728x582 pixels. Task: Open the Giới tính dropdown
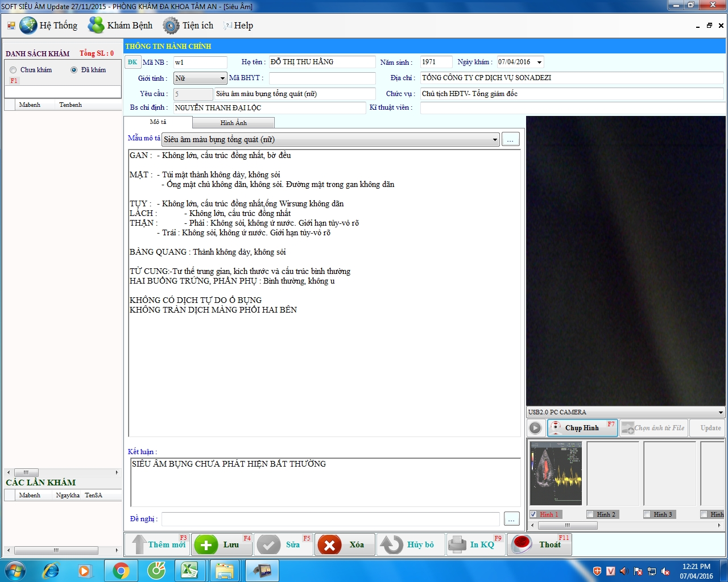click(200, 78)
